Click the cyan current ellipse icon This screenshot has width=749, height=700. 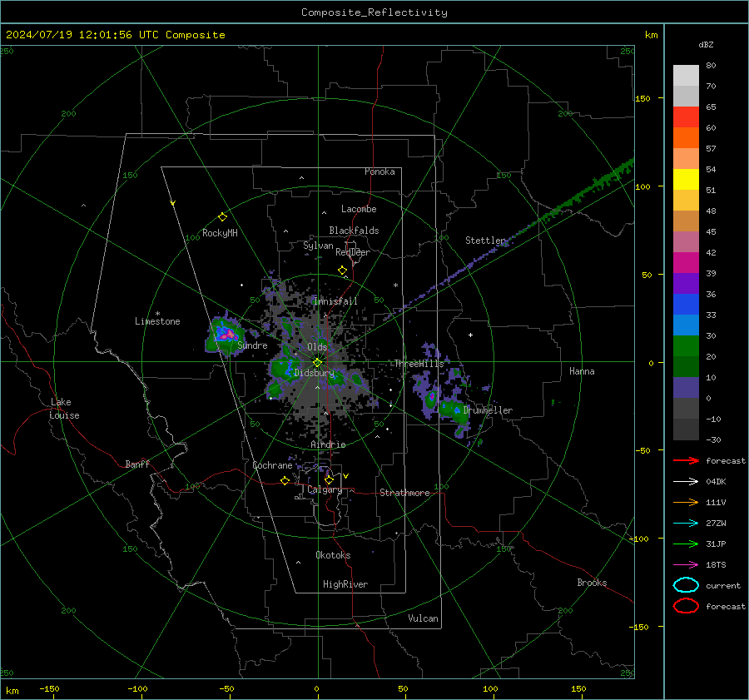[686, 585]
